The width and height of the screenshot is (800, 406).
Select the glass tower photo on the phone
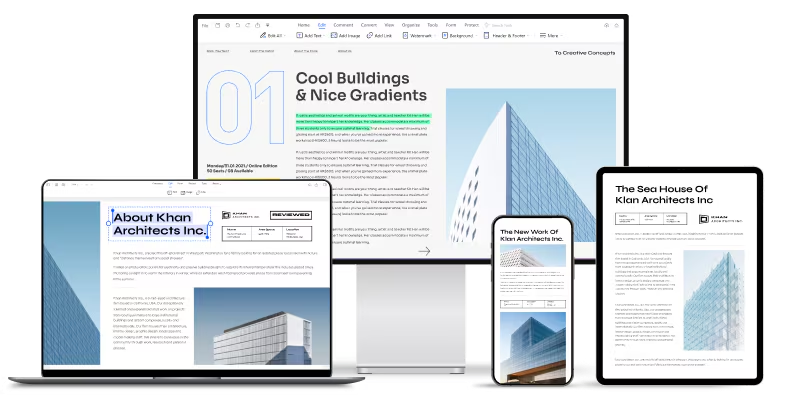pyautogui.click(x=533, y=348)
